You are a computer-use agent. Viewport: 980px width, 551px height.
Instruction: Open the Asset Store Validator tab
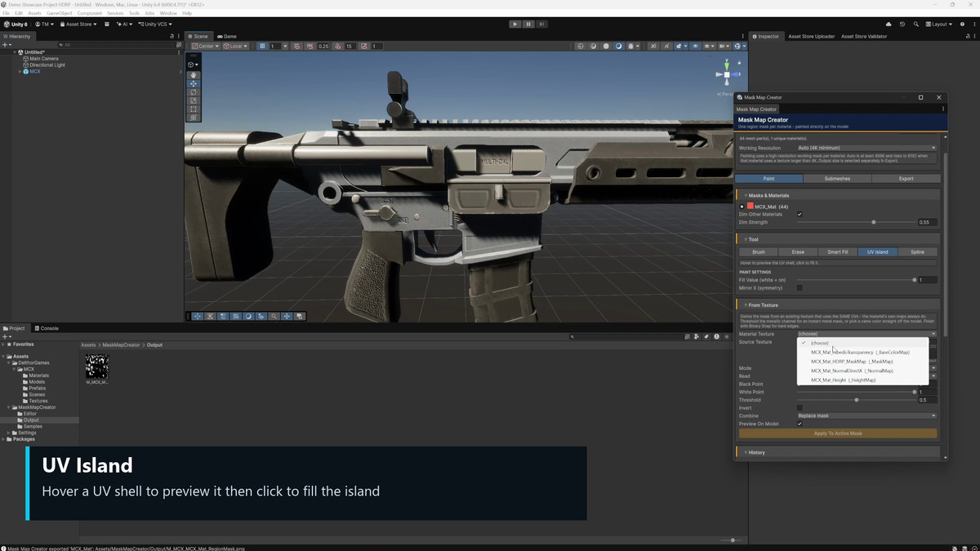pos(864,36)
